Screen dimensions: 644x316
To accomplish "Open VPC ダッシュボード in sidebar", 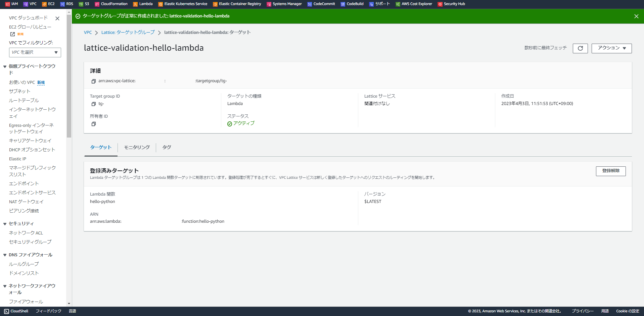I will 28,18.
